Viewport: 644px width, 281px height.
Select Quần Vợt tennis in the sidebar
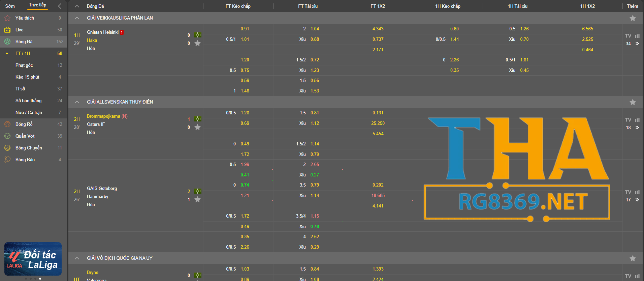pos(33,136)
